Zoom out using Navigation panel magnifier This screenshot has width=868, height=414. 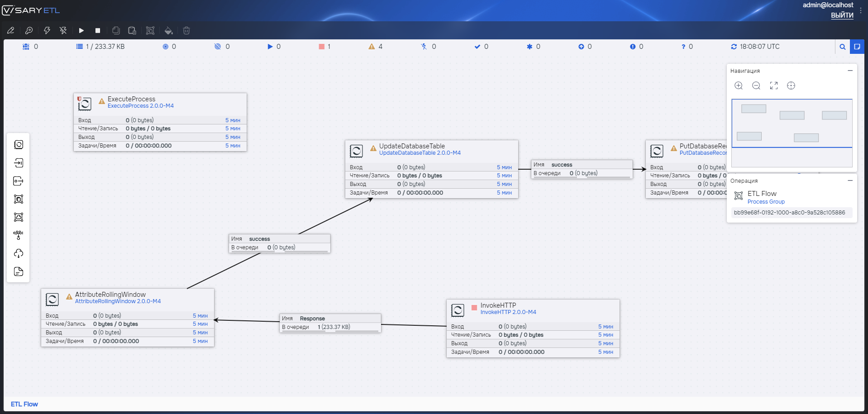pos(756,86)
